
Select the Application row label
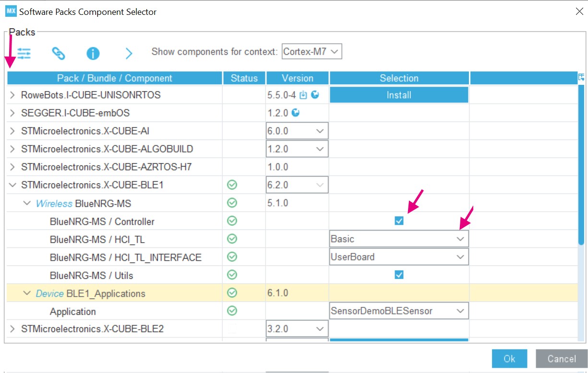(x=73, y=312)
